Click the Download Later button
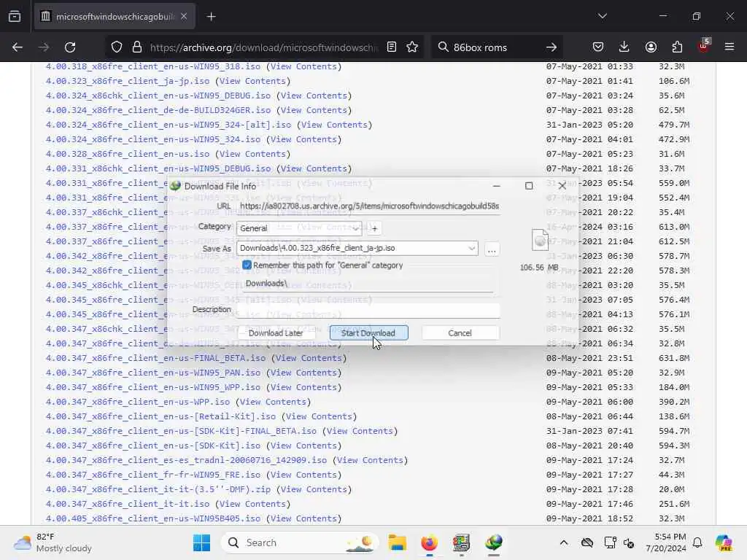Image resolution: width=747 pixels, height=560 pixels. [x=275, y=332]
